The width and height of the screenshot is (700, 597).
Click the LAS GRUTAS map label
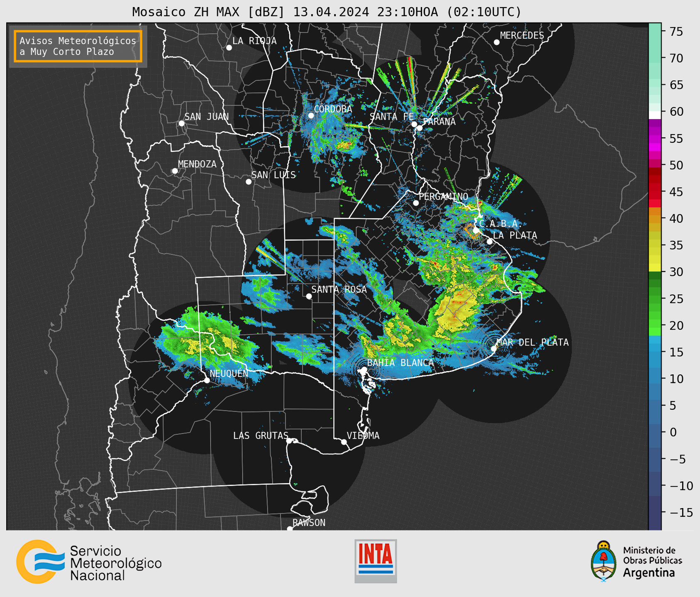pos(261,436)
